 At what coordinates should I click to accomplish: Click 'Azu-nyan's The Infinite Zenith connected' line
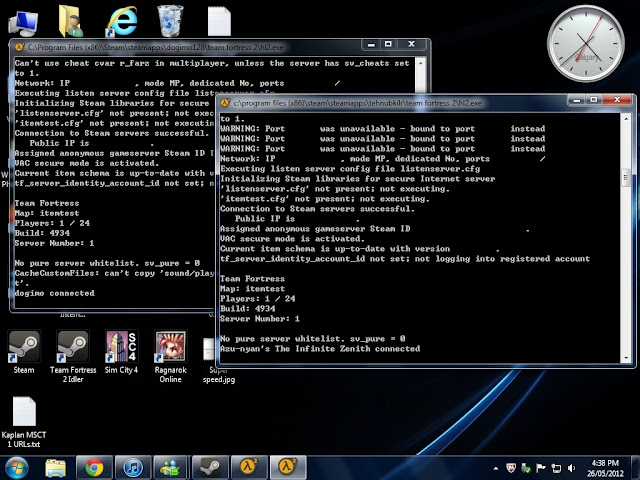click(320, 349)
